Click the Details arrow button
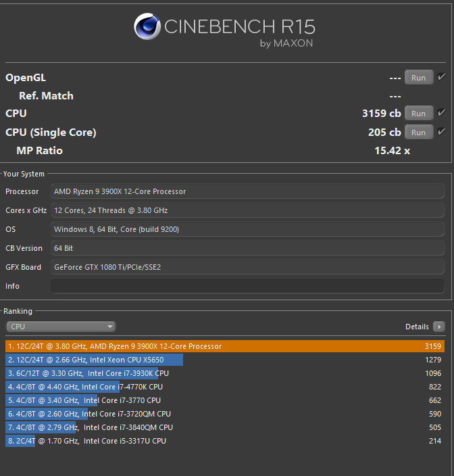The image size is (454, 476). coord(439,327)
